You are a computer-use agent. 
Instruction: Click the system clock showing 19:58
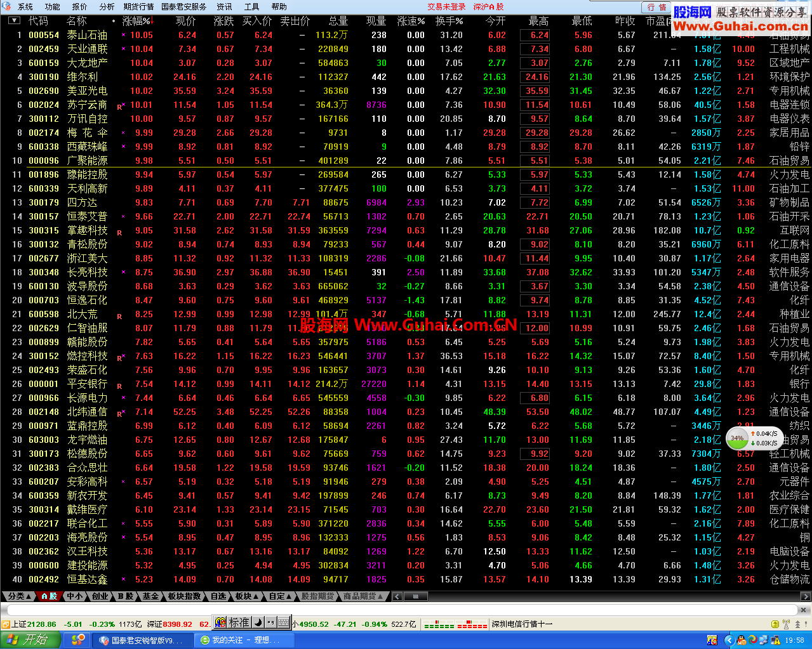[794, 640]
